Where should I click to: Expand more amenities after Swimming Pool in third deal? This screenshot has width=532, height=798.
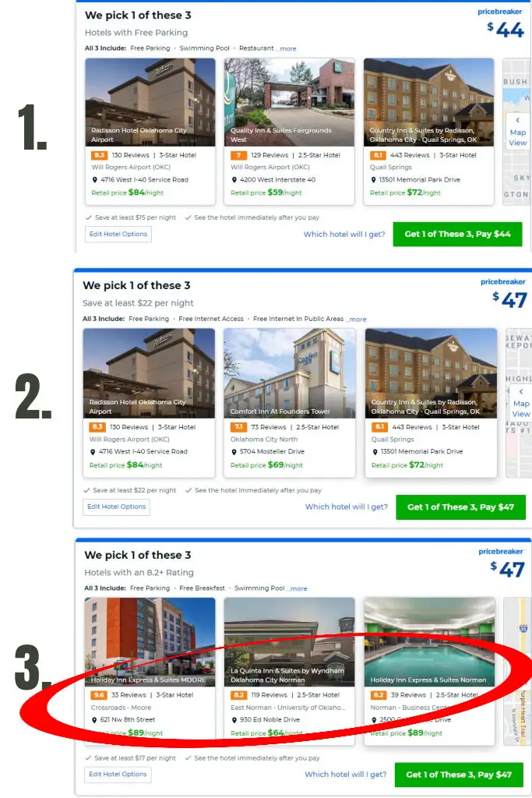[298, 588]
